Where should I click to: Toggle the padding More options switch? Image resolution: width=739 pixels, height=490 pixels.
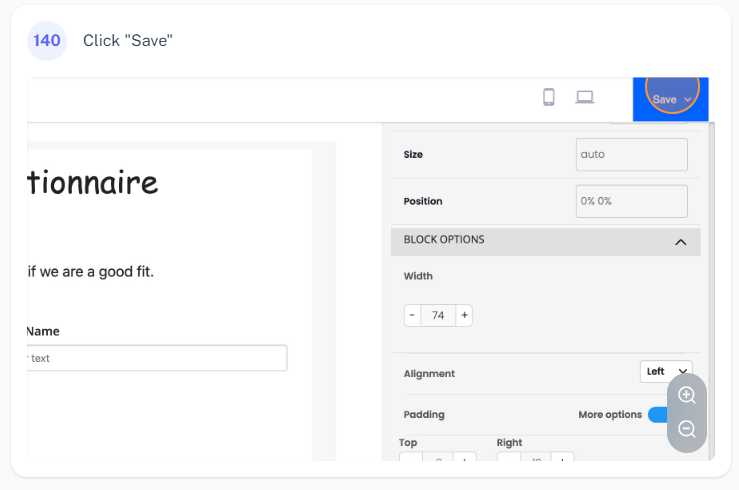tap(657, 414)
